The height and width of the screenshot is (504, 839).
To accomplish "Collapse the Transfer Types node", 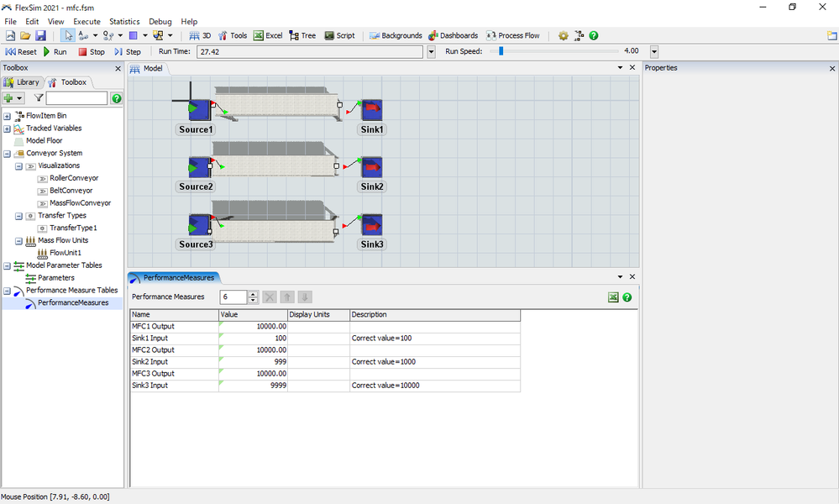I will tap(18, 216).
